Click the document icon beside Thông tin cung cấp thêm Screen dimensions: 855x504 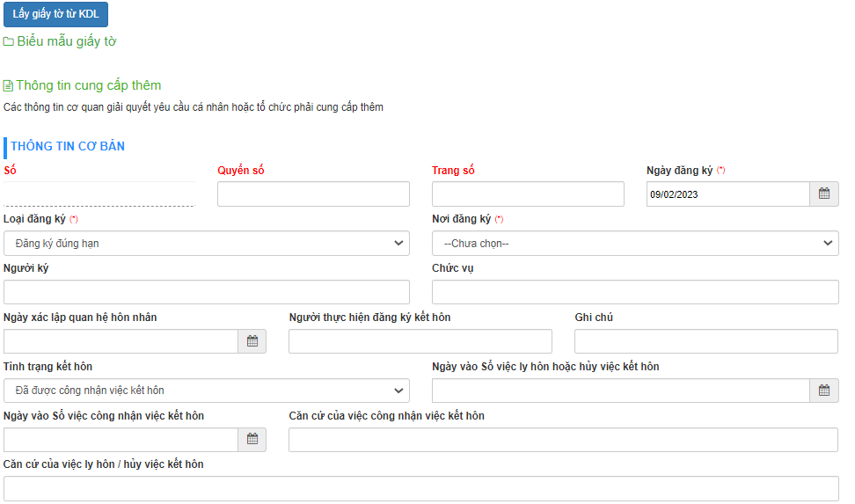[x=8, y=86]
